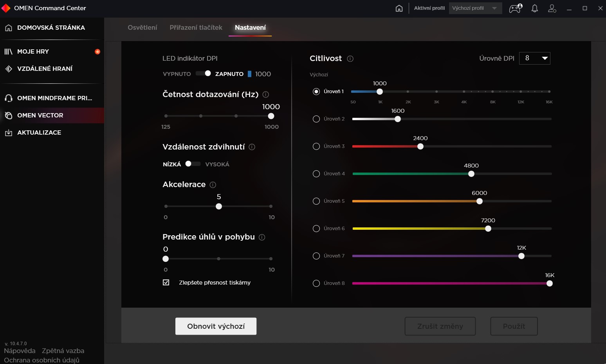The height and width of the screenshot is (364, 606).
Task: Select Úroveň 5 radio button
Action: pyautogui.click(x=316, y=201)
